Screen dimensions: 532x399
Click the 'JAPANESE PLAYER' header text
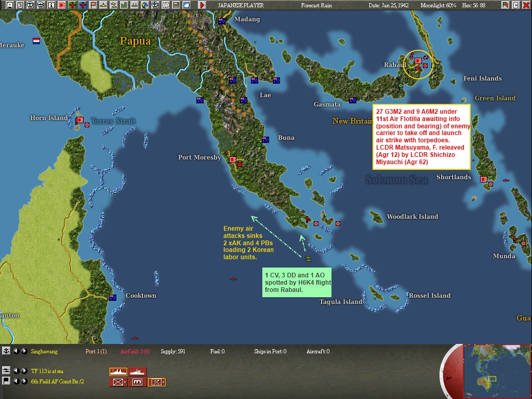(x=241, y=5)
